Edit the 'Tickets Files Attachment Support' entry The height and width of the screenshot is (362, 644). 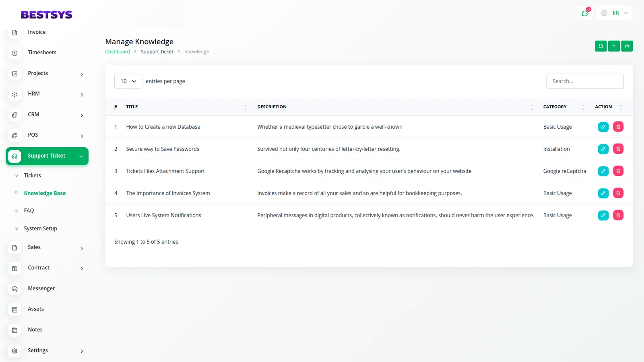tap(603, 171)
